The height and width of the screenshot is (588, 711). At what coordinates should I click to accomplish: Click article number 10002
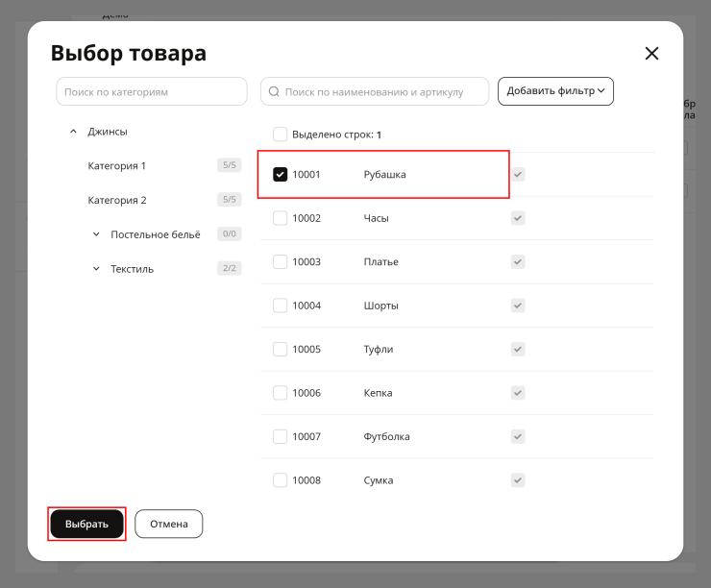pos(306,218)
